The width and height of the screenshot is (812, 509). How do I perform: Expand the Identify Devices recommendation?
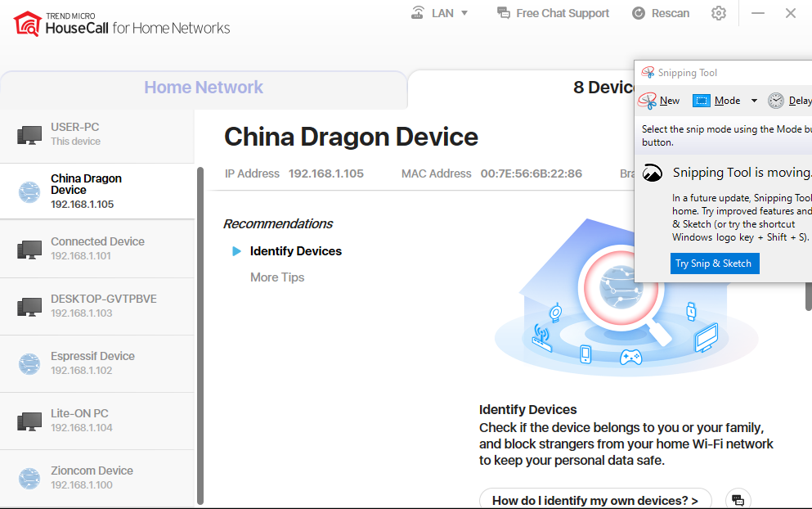295,251
